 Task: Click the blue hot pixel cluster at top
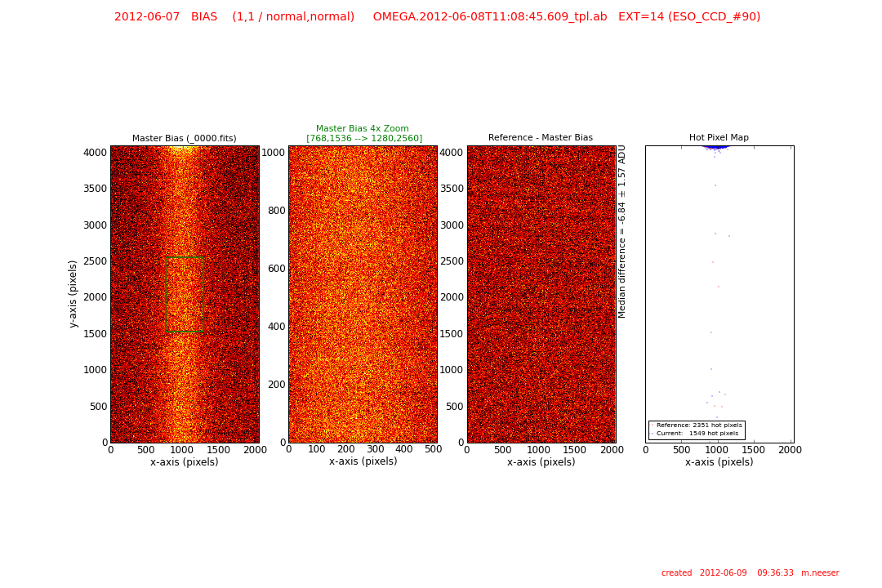point(715,147)
